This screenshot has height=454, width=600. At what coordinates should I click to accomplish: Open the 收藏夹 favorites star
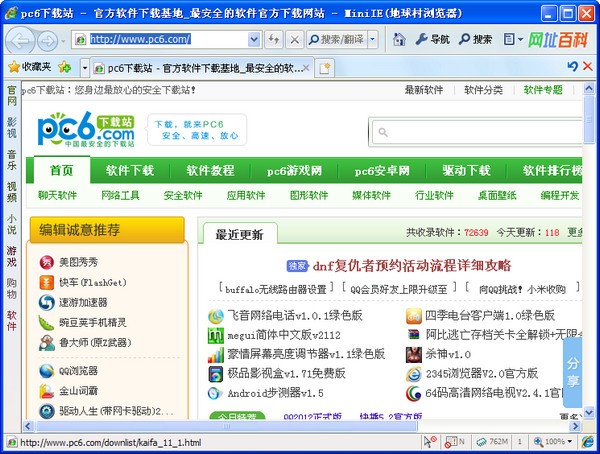(30, 67)
